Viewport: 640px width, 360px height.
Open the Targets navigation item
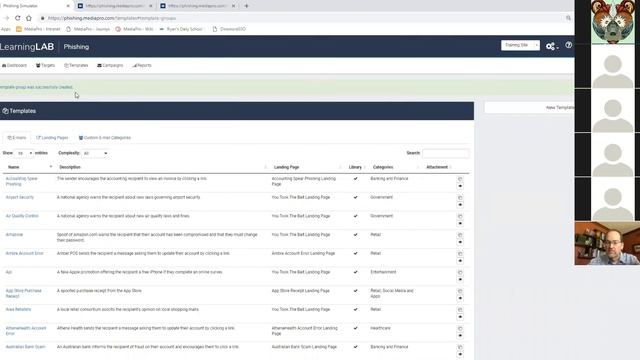coord(45,65)
